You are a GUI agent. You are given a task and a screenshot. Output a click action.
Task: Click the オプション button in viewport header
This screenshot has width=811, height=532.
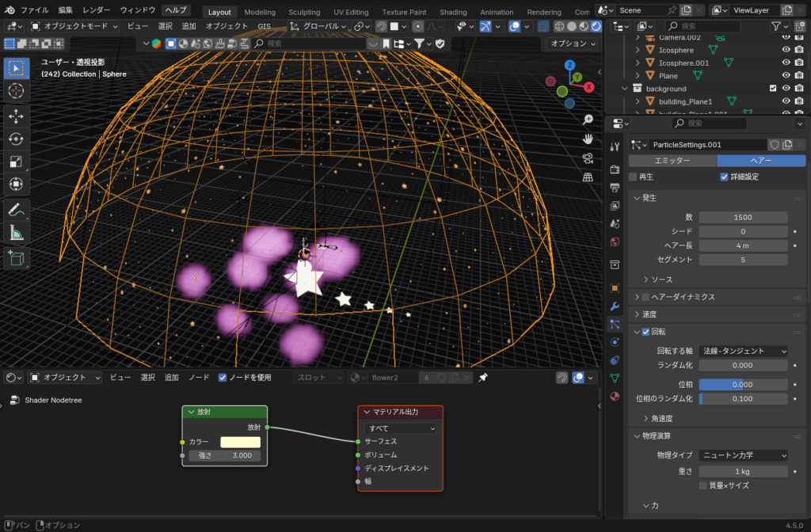[573, 44]
